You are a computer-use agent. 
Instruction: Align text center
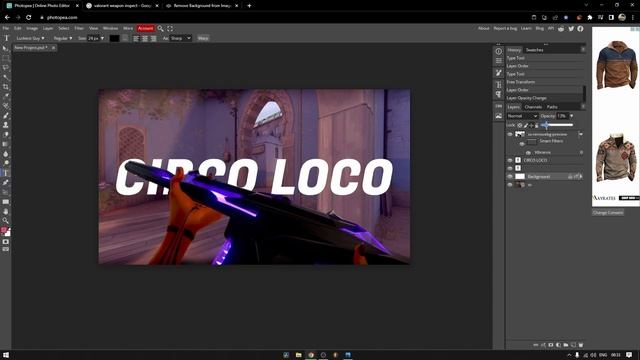pyautogui.click(x=144, y=38)
